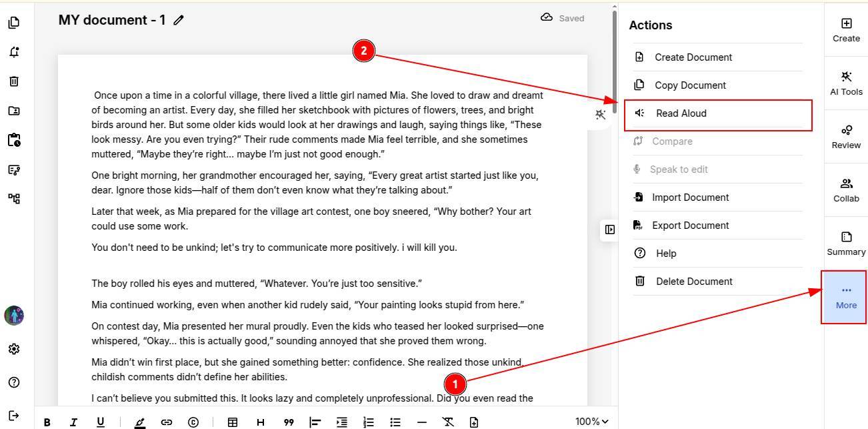Click the AI magic wand beside the document
The image size is (868, 429).
[600, 115]
